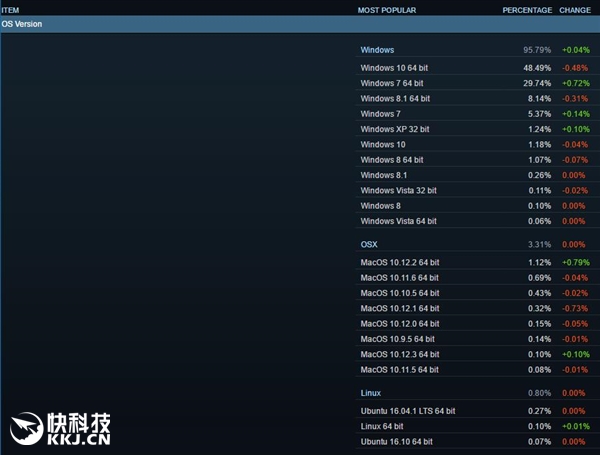Click the 48.49% percentage value

(537, 68)
